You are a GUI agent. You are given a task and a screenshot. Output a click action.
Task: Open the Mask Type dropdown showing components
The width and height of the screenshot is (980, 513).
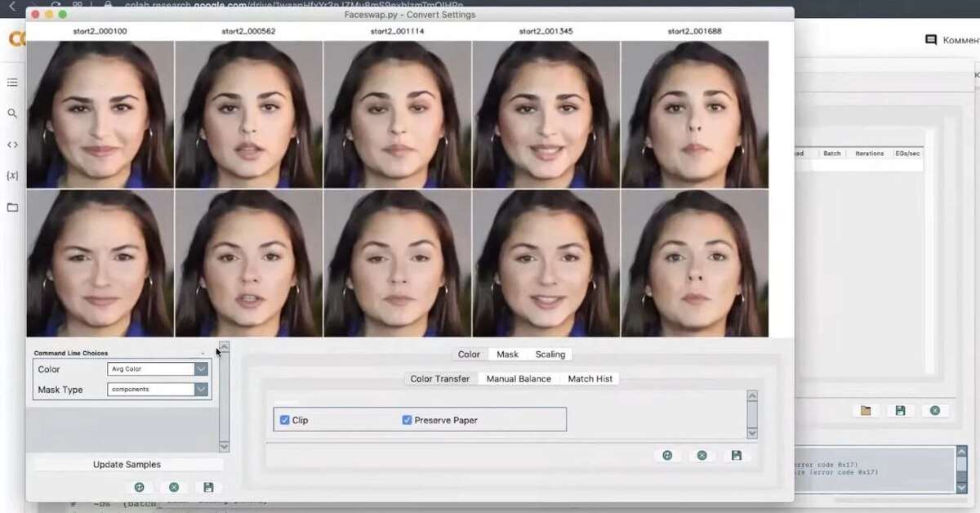201,390
